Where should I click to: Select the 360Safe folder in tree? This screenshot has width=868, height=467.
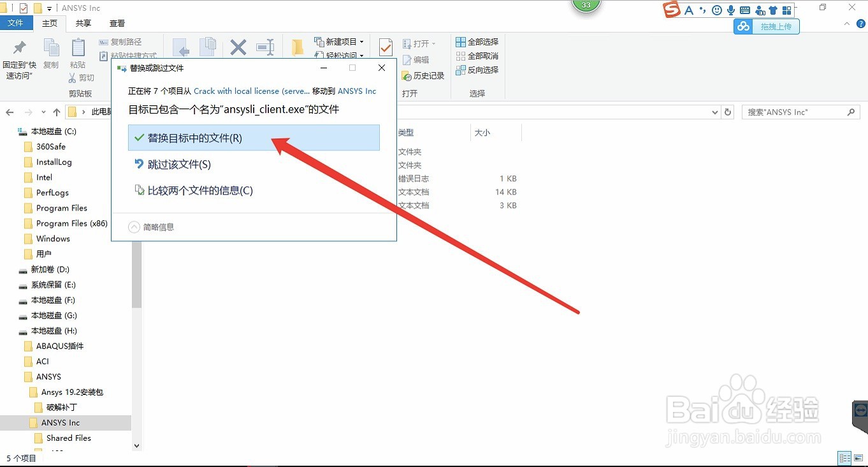click(x=51, y=147)
